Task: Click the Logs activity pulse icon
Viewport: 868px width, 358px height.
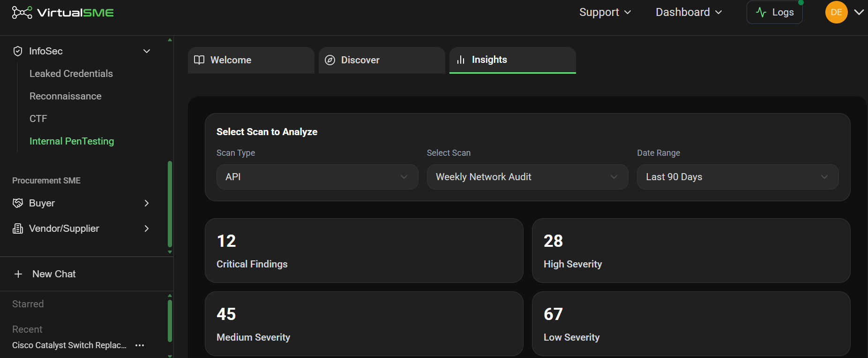Action: (x=762, y=12)
